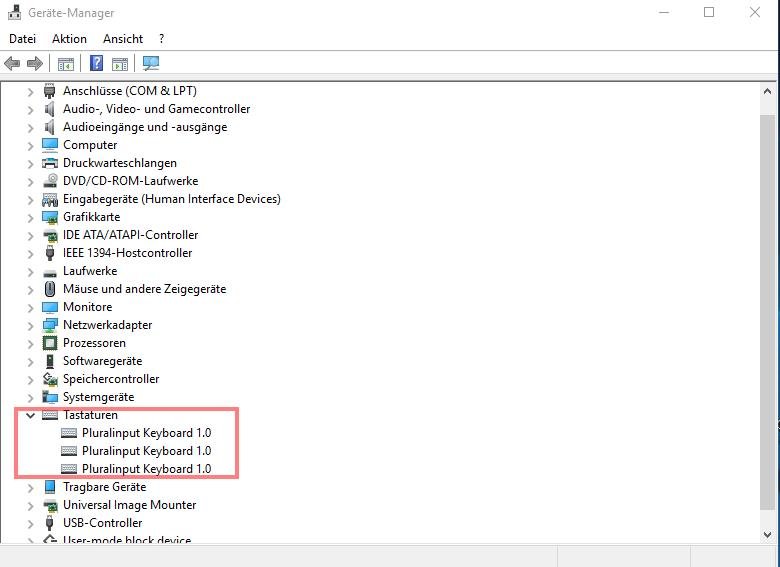Screen dimensions: 780x567
Task: Click the DVD/CD-ROM-Laufwerke disc icon
Action: coord(50,181)
